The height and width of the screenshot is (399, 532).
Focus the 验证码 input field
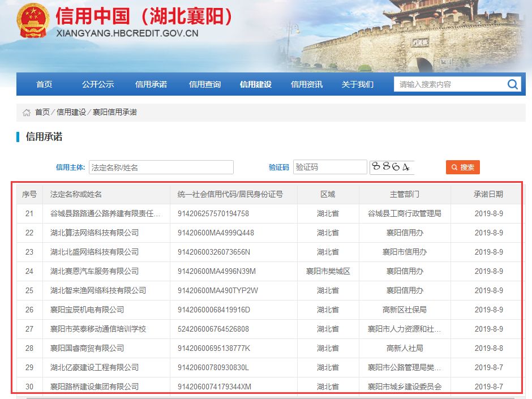pos(330,167)
